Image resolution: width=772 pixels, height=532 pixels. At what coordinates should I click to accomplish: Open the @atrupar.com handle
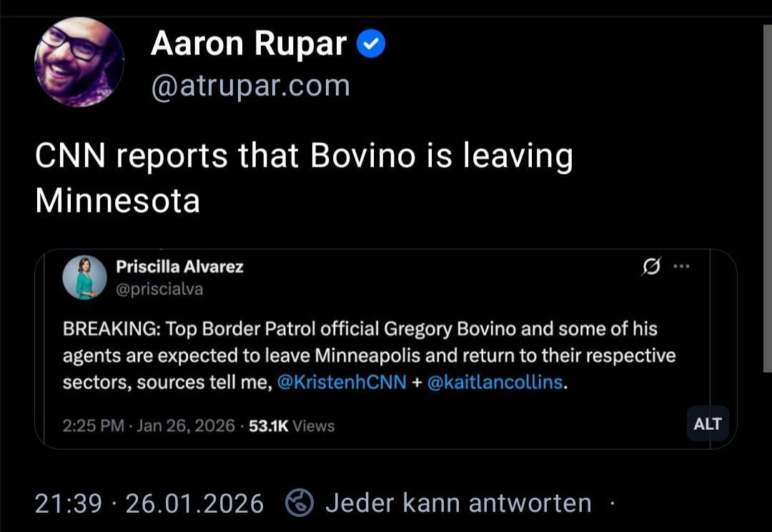[x=250, y=87]
